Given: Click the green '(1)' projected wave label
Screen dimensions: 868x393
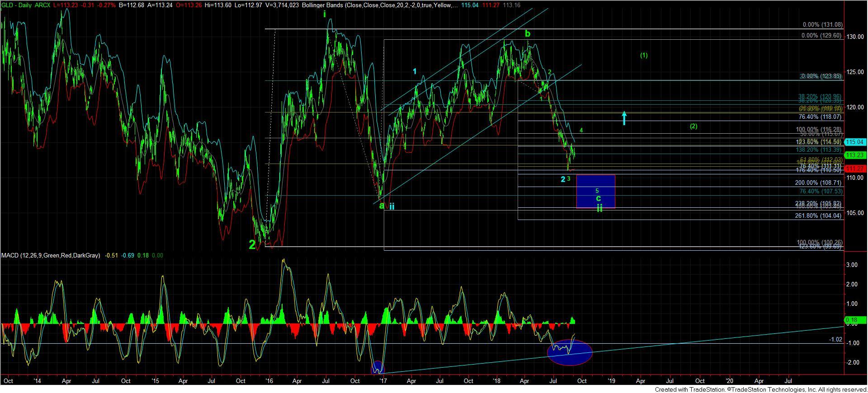Looking at the screenshot, I should (644, 56).
